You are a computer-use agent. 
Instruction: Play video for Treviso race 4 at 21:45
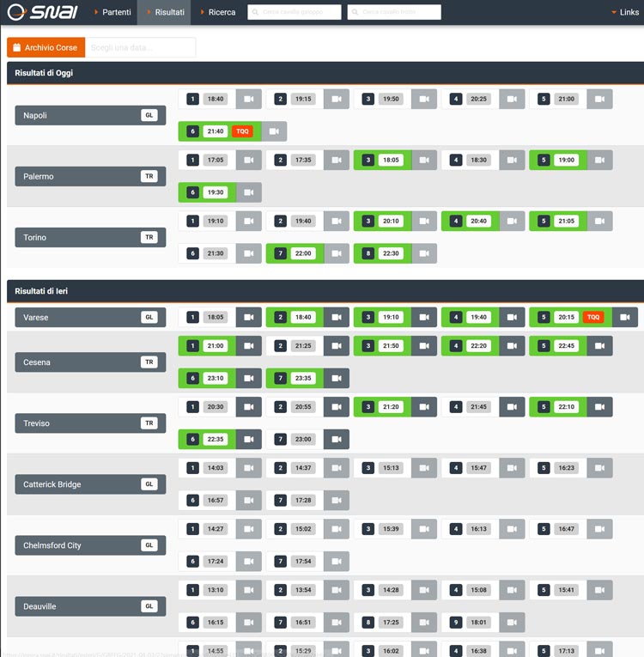click(x=511, y=406)
